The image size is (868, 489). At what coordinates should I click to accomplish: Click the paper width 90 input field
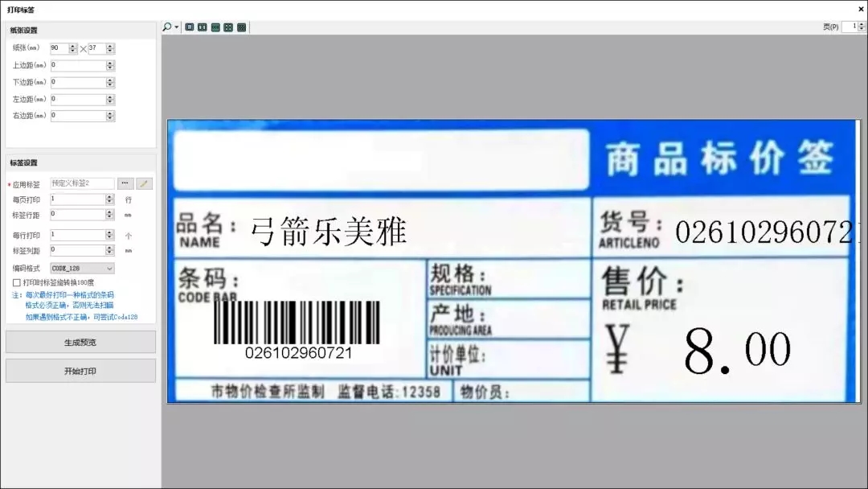coord(61,48)
